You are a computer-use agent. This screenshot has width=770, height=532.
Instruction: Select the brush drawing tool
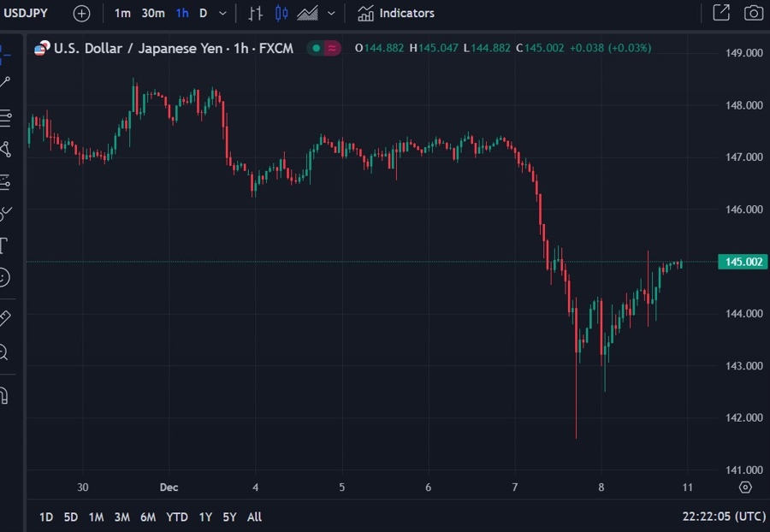(x=5, y=214)
